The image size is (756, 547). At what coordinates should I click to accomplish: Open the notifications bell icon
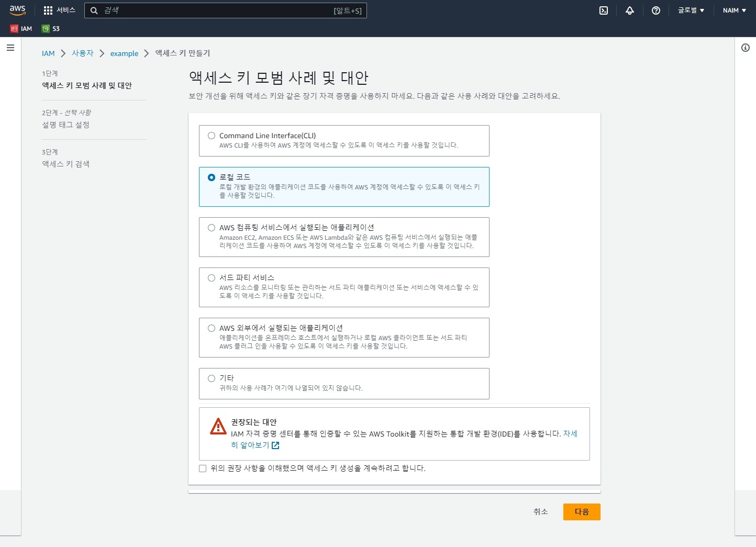630,10
